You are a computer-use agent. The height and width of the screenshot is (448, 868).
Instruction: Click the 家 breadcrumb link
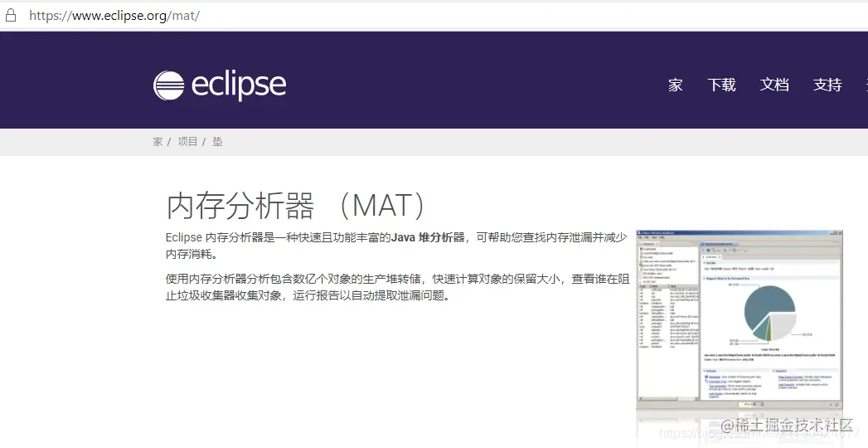(x=158, y=142)
